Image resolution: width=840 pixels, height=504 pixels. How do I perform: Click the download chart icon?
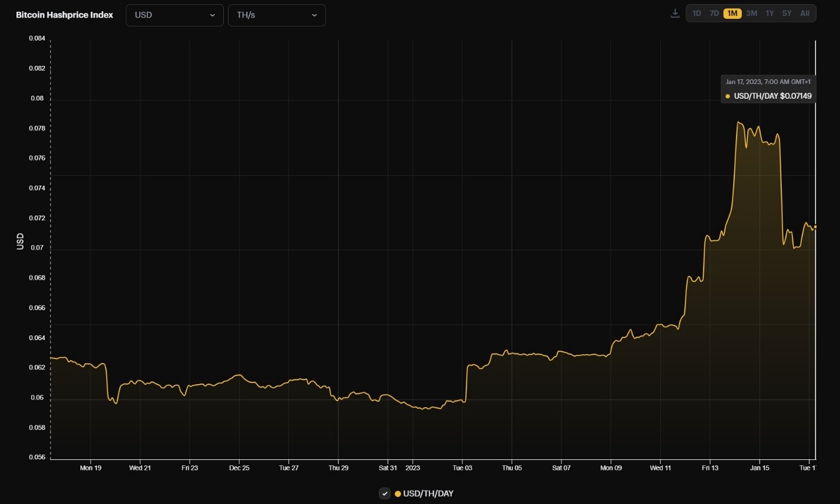tap(674, 12)
